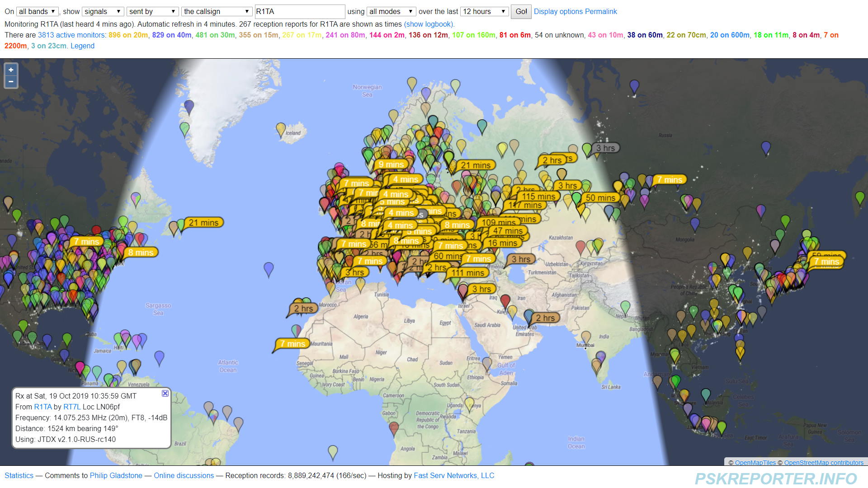This screenshot has height=488, width=868.
Task: Zoom in the map with plus button
Action: point(11,70)
